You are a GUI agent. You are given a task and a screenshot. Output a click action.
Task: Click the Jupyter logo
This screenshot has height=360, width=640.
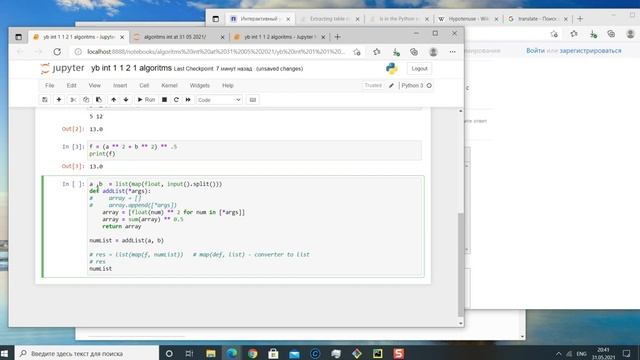[x=62, y=68]
